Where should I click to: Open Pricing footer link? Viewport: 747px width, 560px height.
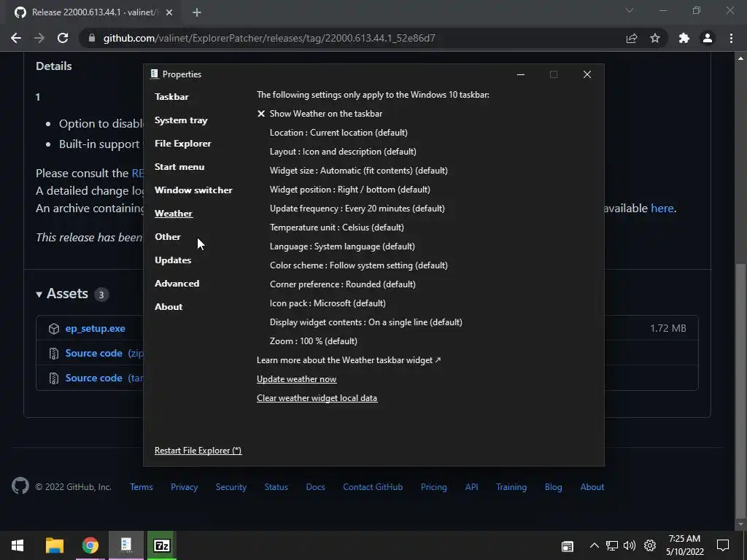[433, 487]
